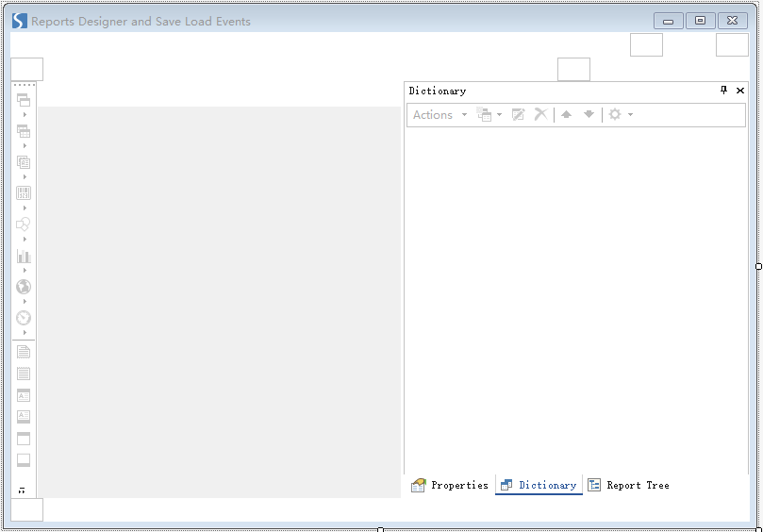Viewport: 763px width, 532px height.
Task: Close the Reports Designer window
Action: [x=732, y=21]
